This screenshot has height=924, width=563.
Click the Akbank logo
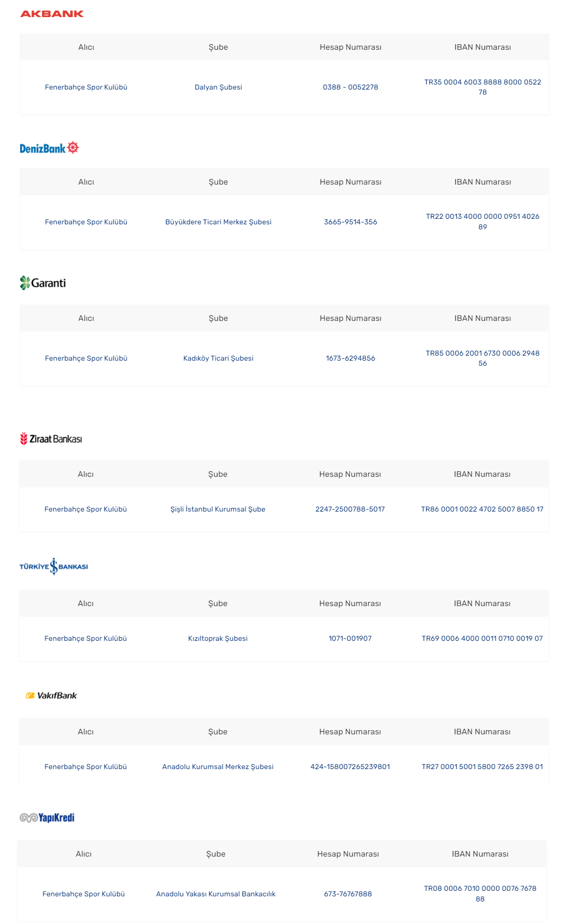click(52, 14)
